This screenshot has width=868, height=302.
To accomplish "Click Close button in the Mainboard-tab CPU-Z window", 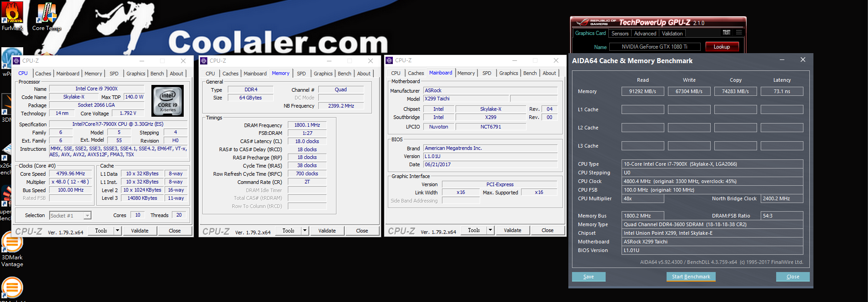I will 547,230.
